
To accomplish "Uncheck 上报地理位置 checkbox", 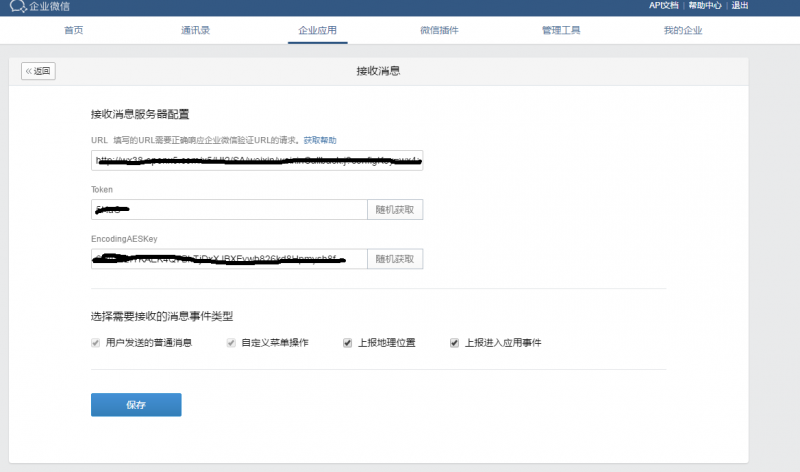I will click(x=347, y=343).
